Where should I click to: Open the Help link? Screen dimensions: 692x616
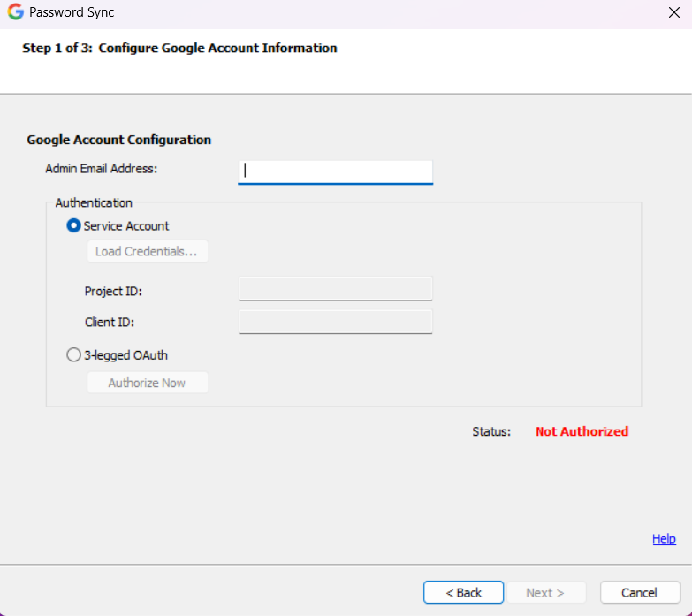(x=664, y=538)
